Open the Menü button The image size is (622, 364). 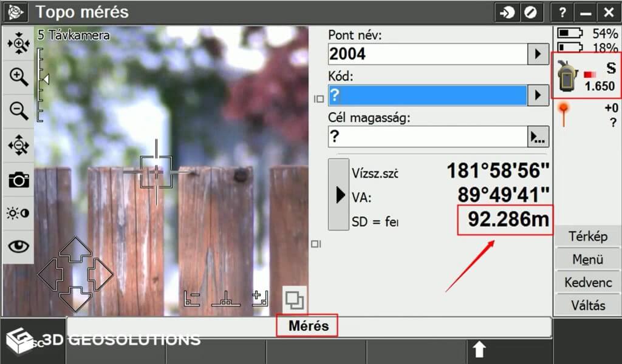click(x=587, y=259)
